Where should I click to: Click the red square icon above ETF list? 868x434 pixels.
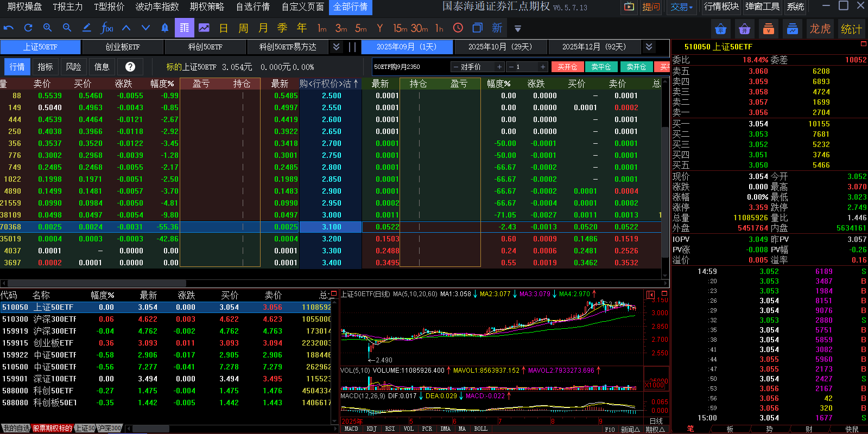click(334, 294)
